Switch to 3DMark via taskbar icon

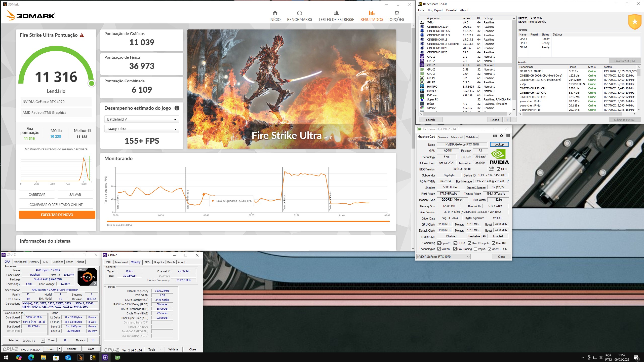tap(80, 357)
